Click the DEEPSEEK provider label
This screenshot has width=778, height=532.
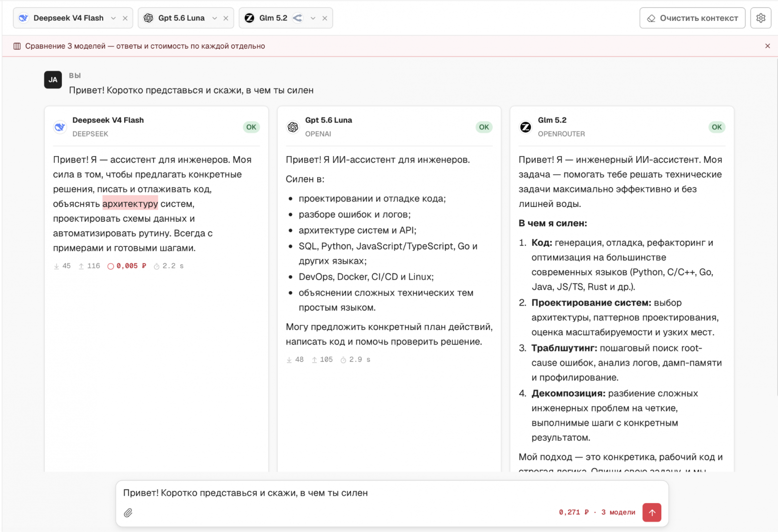[90, 134]
